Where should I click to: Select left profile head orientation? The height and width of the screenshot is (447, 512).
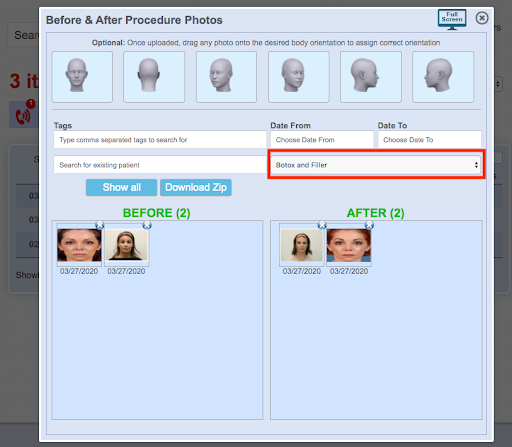tap(443, 77)
